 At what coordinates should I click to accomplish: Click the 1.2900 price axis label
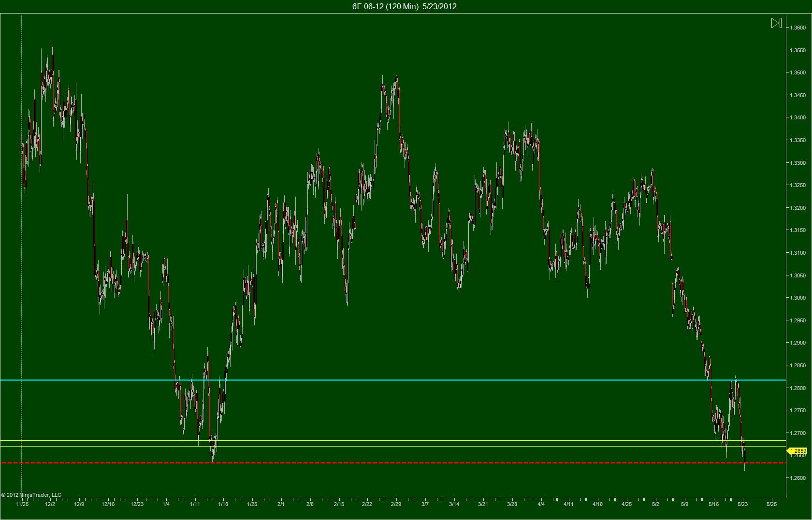click(x=797, y=343)
